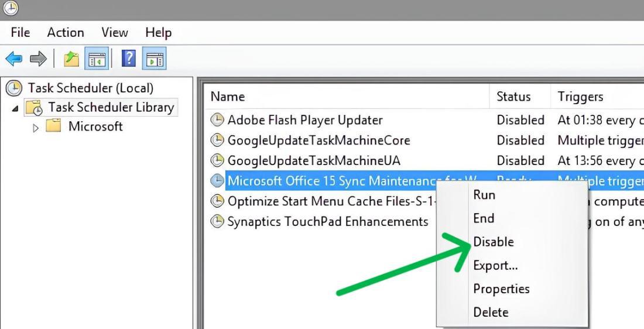The image size is (644, 329).
Task: Click the clock icon of GoogleUpdateTaskMachineUA
Action: (217, 160)
